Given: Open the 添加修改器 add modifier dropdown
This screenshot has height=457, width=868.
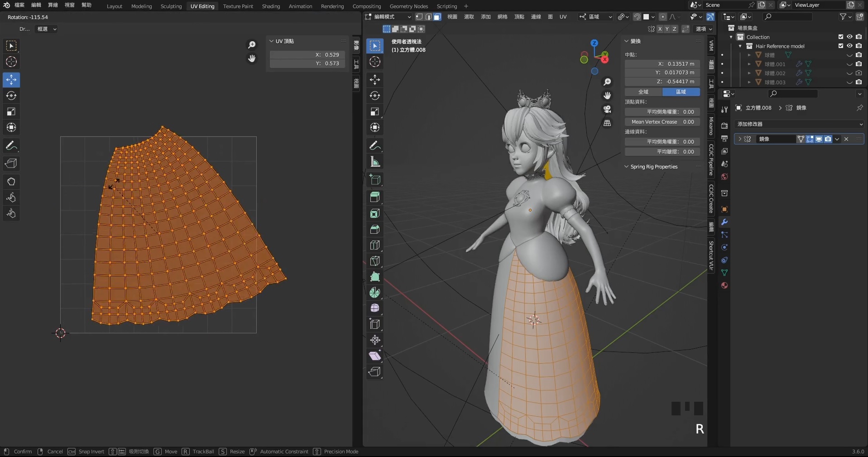Looking at the screenshot, I should (x=799, y=124).
